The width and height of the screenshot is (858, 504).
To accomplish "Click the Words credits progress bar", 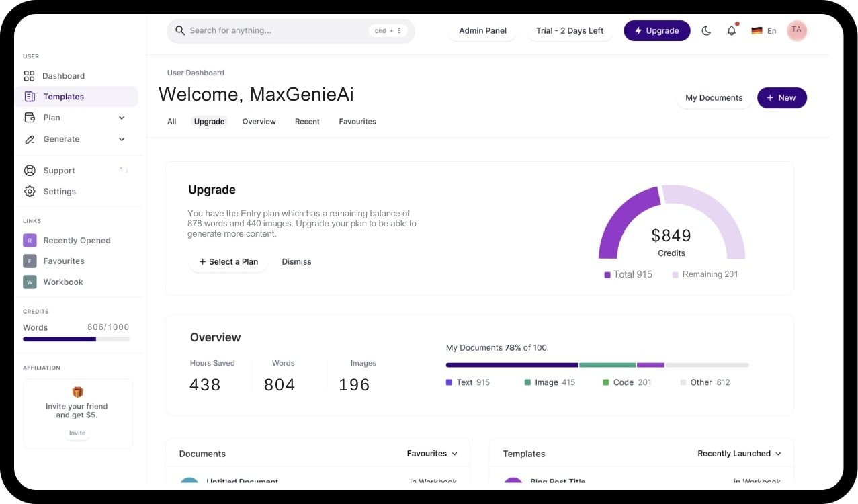I will click(x=76, y=339).
